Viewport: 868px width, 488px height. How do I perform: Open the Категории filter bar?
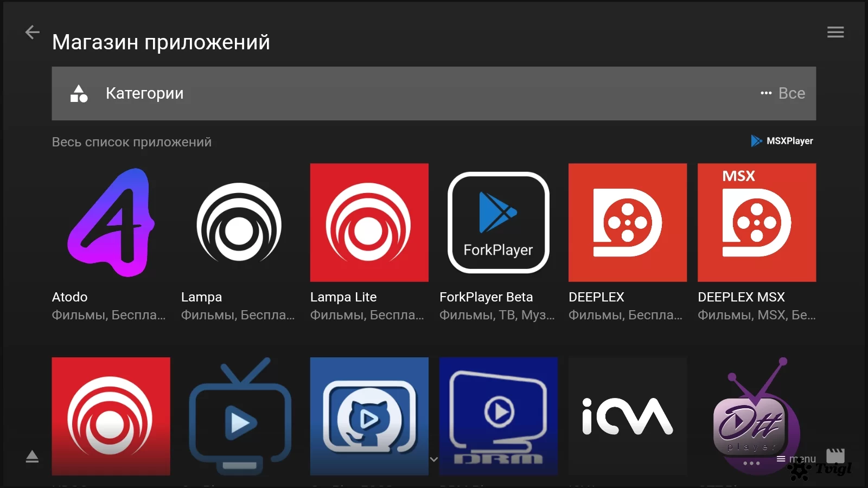pos(434,93)
